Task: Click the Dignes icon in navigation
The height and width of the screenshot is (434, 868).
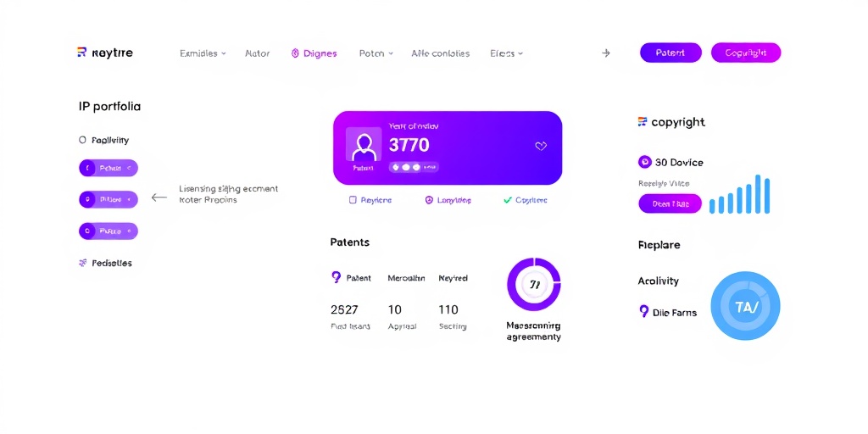Action: (x=295, y=53)
